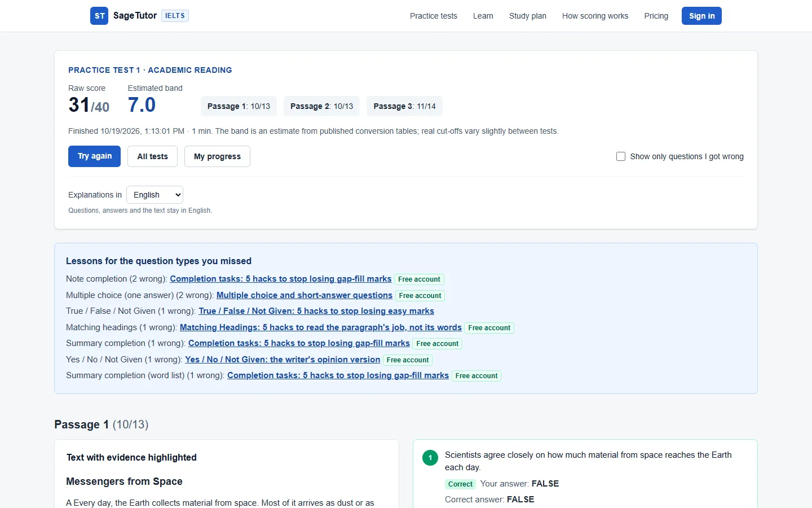This screenshot has height=508, width=812.
Task: Open the Pricing page
Action: [x=656, y=16]
